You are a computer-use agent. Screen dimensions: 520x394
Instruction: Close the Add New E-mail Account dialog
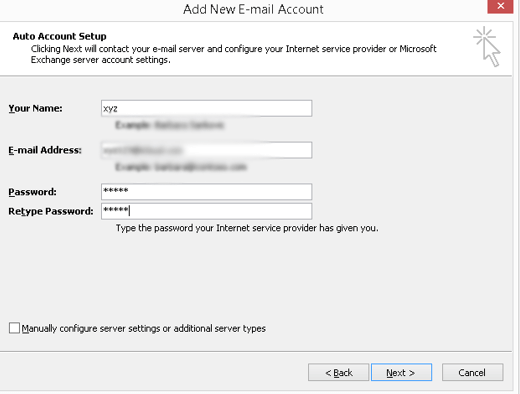pyautogui.click(x=500, y=6)
